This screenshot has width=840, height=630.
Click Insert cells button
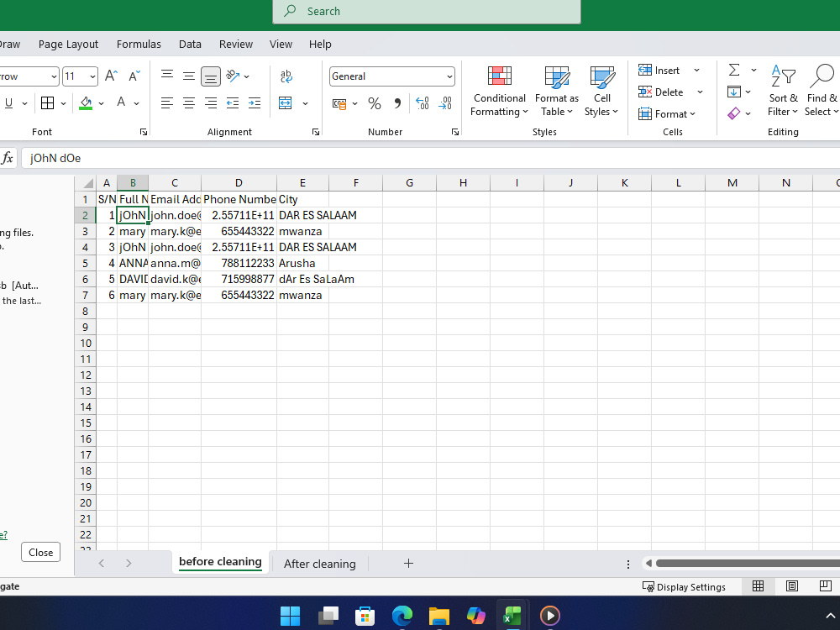tap(659, 71)
